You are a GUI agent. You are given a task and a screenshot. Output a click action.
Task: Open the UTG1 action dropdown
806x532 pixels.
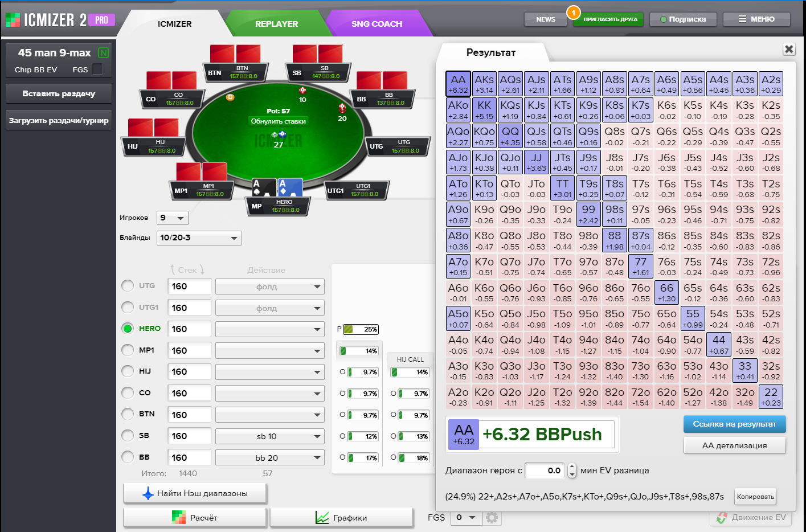[270, 308]
